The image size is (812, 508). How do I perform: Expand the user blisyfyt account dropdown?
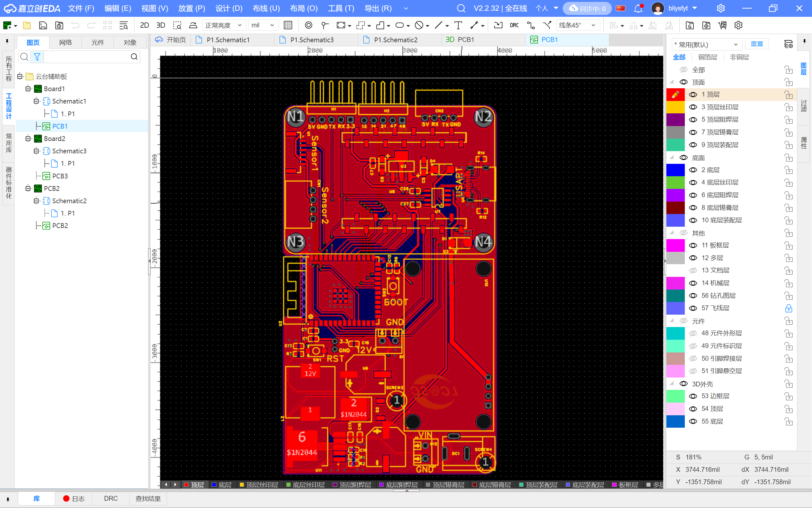click(695, 8)
